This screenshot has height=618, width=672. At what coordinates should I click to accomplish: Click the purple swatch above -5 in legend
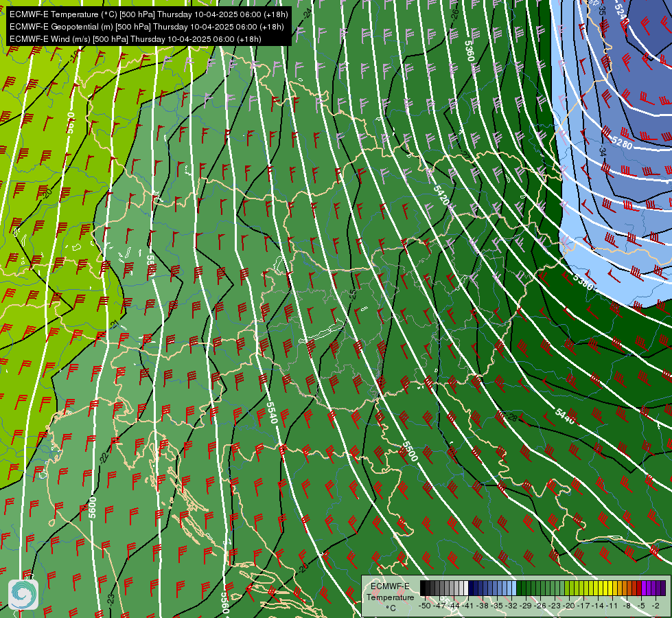tap(644, 588)
